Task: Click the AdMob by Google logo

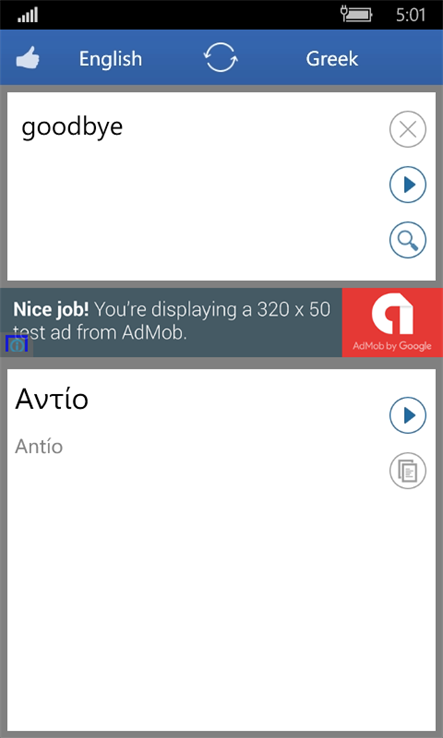Action: (x=392, y=322)
